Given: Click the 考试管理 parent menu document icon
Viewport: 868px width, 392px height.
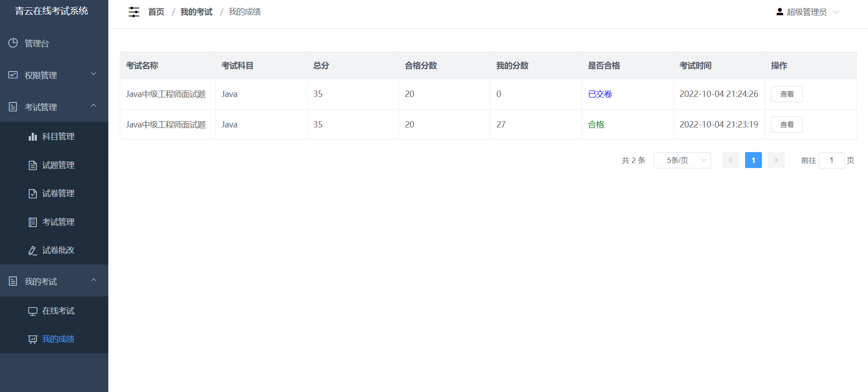Looking at the screenshot, I should [x=13, y=107].
